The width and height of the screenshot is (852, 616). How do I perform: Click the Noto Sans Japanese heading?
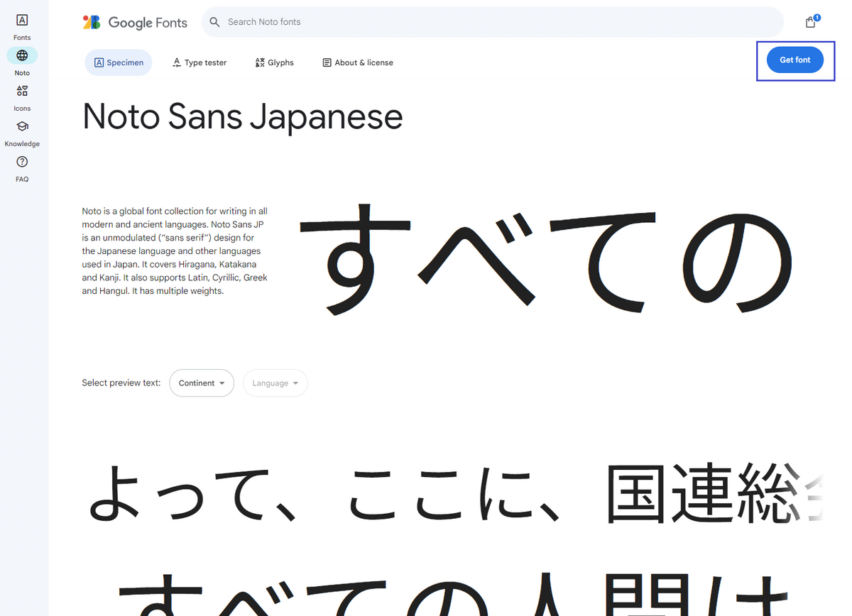pos(243,117)
